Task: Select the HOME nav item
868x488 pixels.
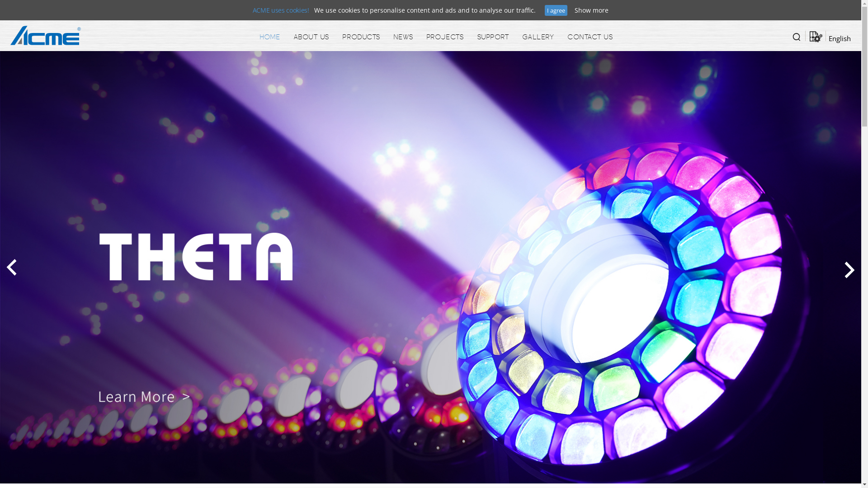Action: (269, 37)
